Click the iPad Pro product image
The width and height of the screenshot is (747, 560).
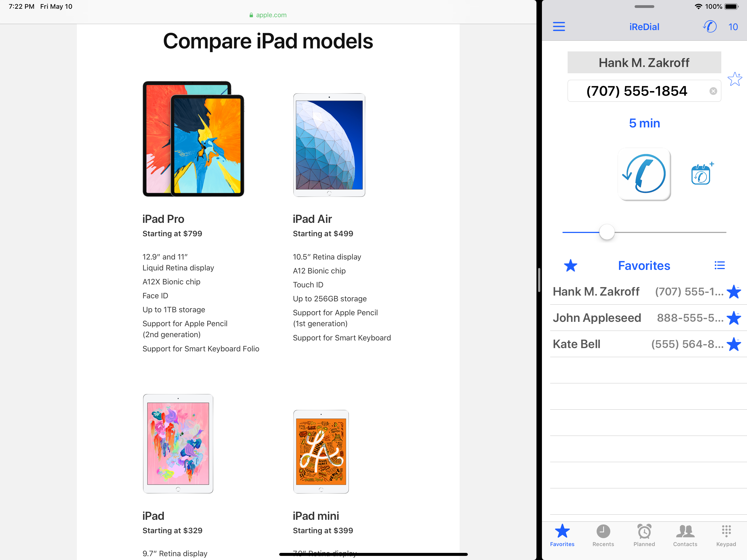coord(193,139)
